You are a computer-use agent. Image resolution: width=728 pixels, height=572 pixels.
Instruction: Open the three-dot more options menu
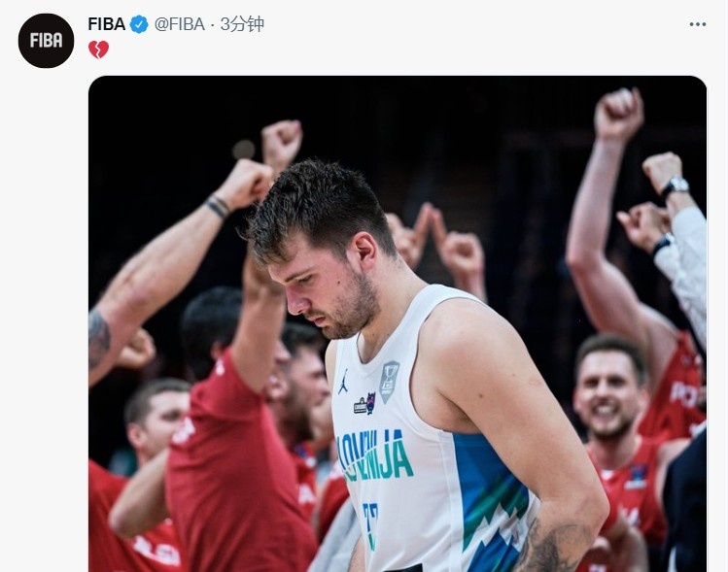point(697,24)
